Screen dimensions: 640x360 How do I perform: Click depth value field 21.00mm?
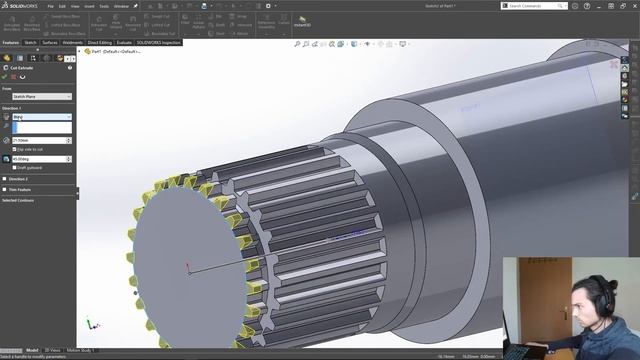(39, 140)
